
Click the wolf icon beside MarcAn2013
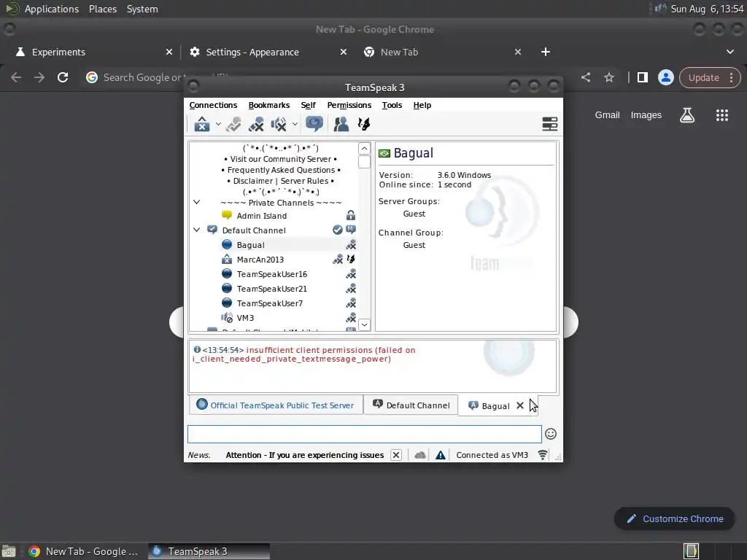(x=351, y=259)
